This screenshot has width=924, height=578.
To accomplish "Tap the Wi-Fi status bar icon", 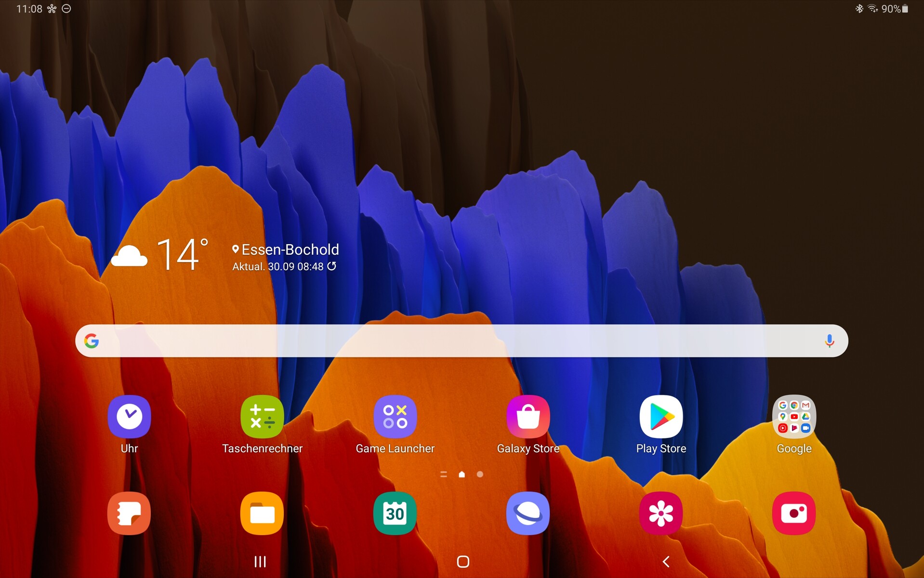I will (872, 9).
